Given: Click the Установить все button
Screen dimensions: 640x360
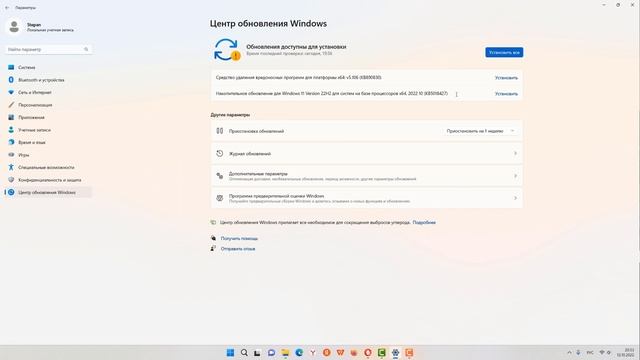Looking at the screenshot, I should 504,52.
